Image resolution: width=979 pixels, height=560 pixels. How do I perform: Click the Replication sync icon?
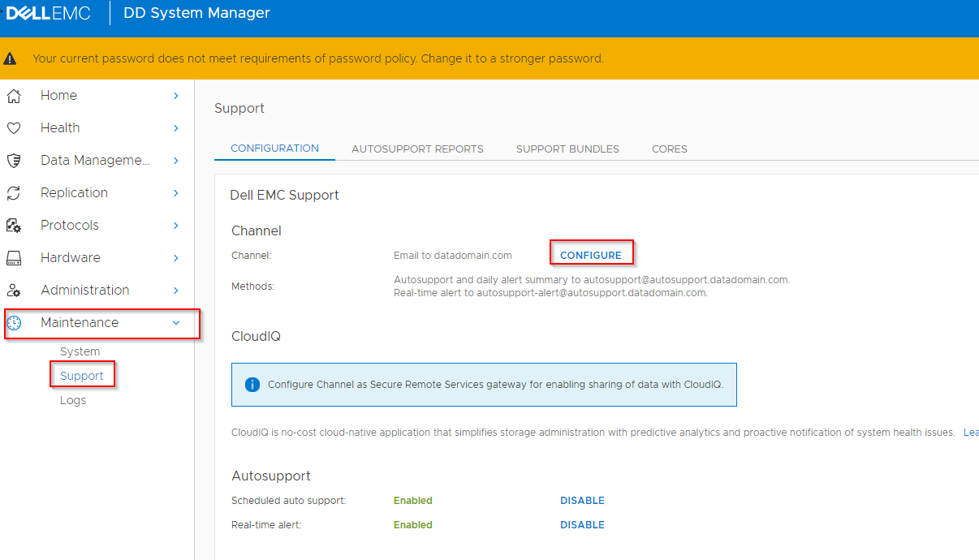tap(15, 192)
